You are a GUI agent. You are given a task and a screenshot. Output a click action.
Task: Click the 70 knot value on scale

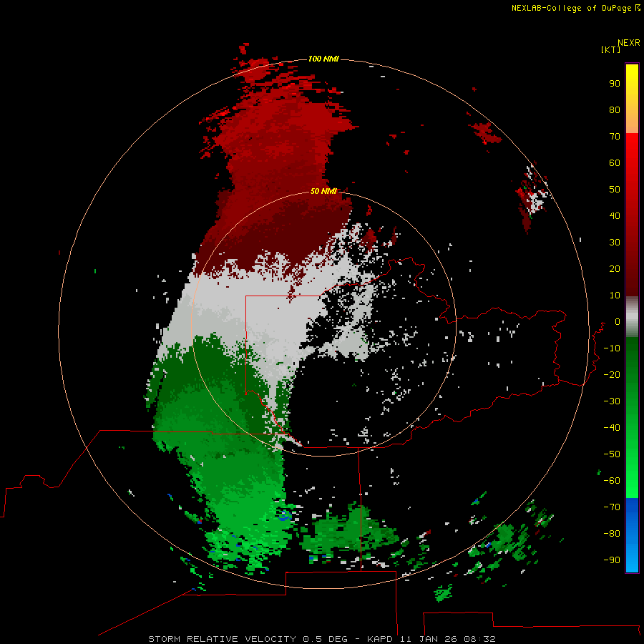coord(615,137)
